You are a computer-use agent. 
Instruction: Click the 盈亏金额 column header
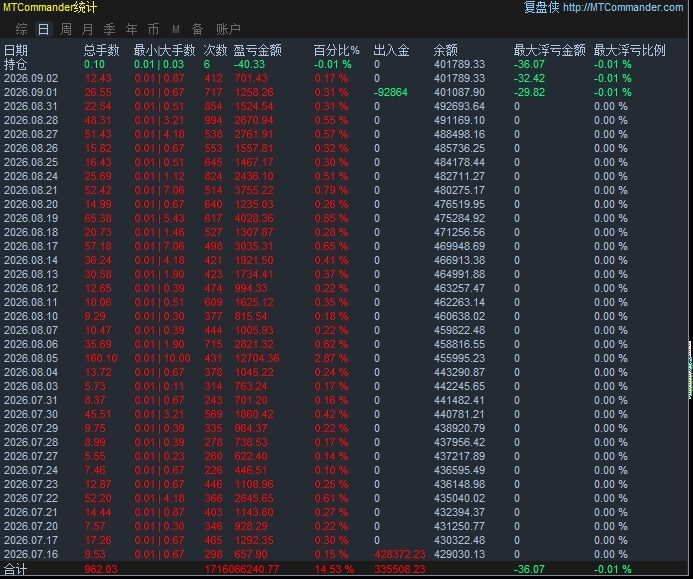pos(258,50)
